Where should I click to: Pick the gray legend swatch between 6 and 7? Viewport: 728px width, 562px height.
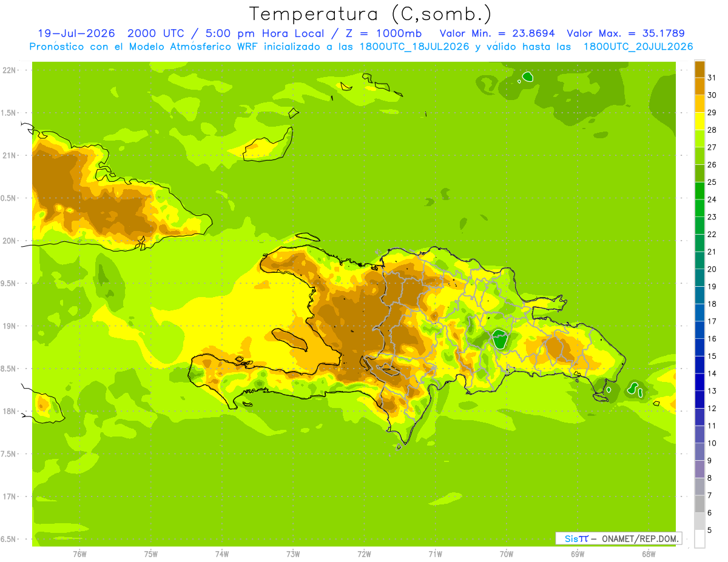click(x=699, y=504)
